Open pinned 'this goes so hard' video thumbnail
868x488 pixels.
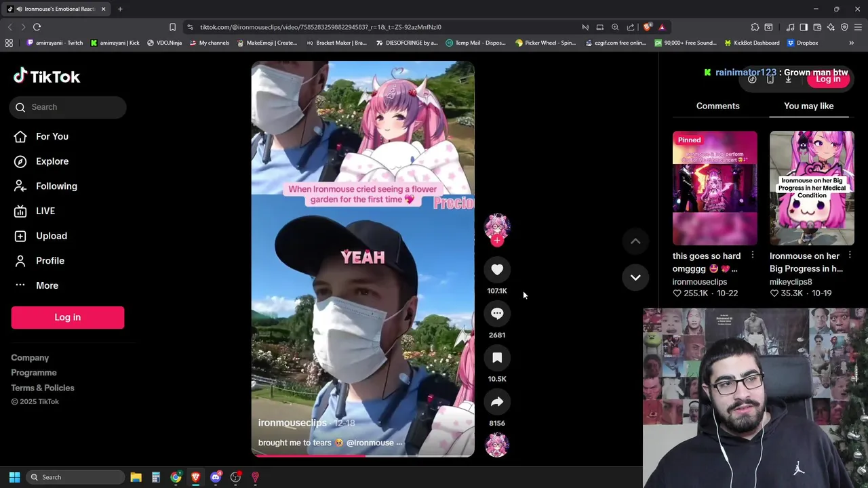715,188
